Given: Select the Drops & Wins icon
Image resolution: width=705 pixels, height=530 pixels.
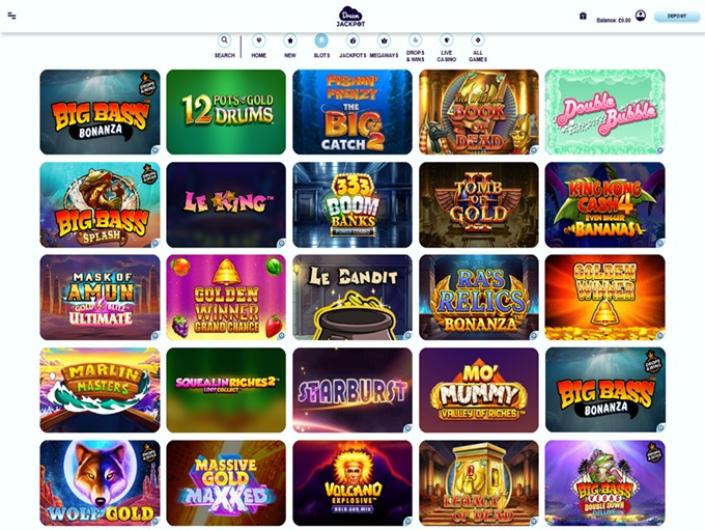Looking at the screenshot, I should [415, 40].
